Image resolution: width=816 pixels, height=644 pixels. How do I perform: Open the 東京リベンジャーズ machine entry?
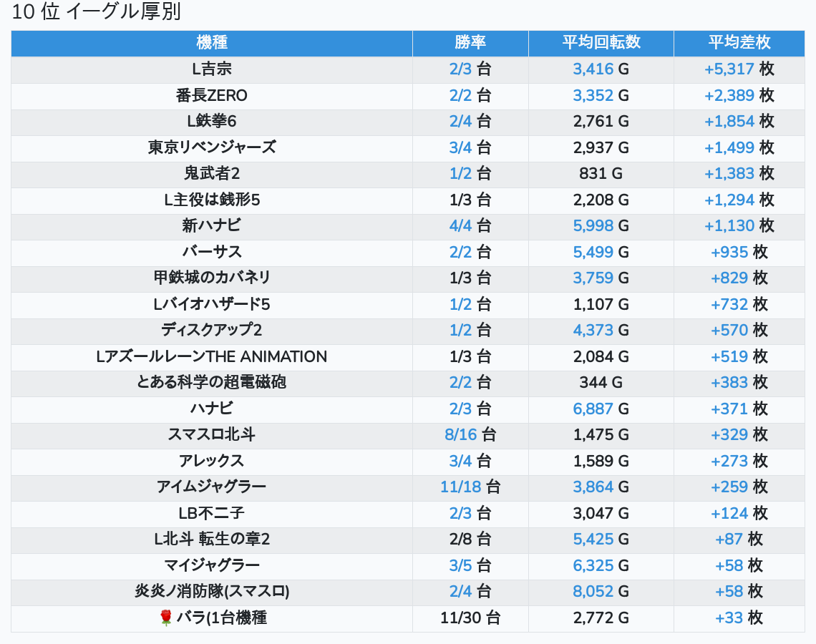point(212,147)
